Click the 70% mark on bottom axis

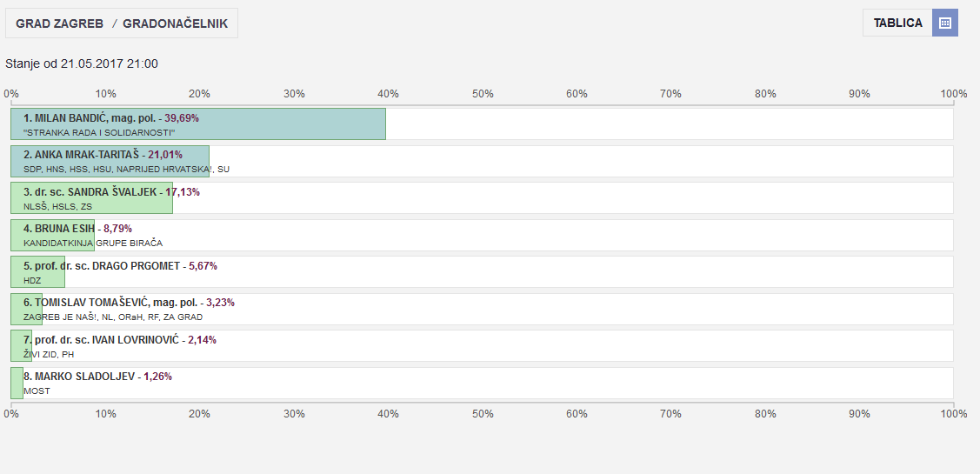670,414
